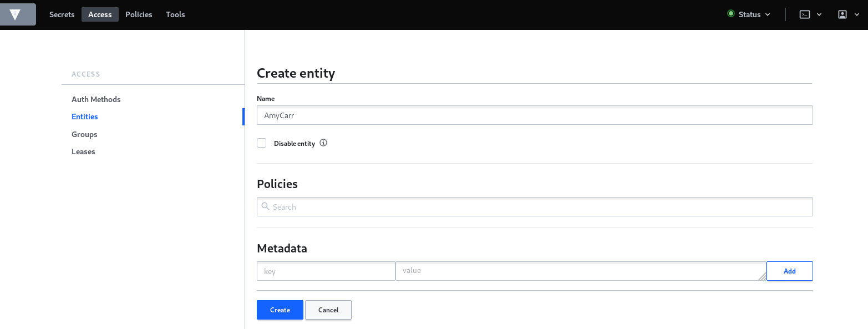Screen dimensions: 868x329
Task: Click the magnifier icon in Policies search
Action: [x=266, y=206]
